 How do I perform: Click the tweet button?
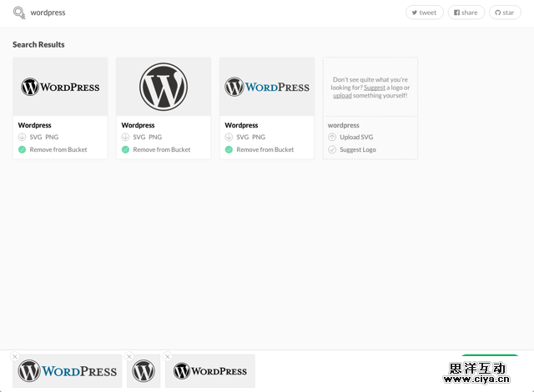click(x=425, y=13)
